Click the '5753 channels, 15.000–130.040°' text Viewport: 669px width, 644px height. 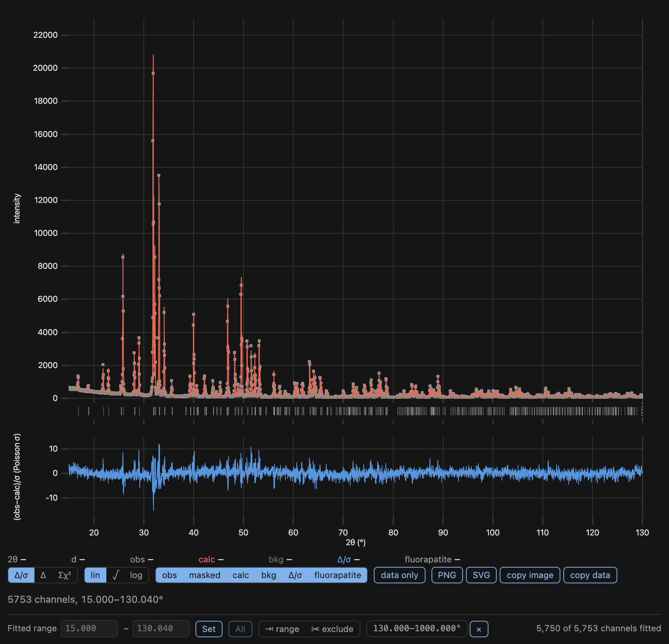coord(85,599)
